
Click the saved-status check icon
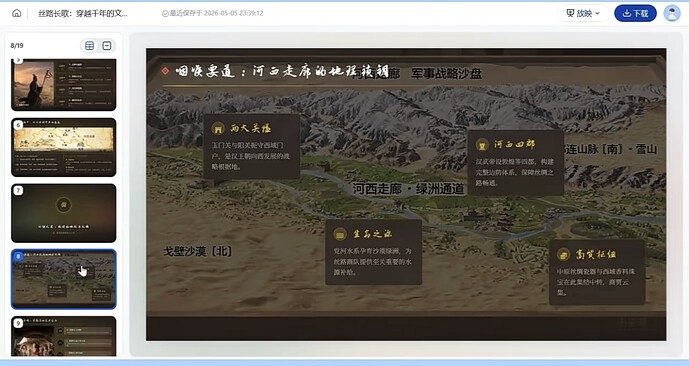[165, 14]
